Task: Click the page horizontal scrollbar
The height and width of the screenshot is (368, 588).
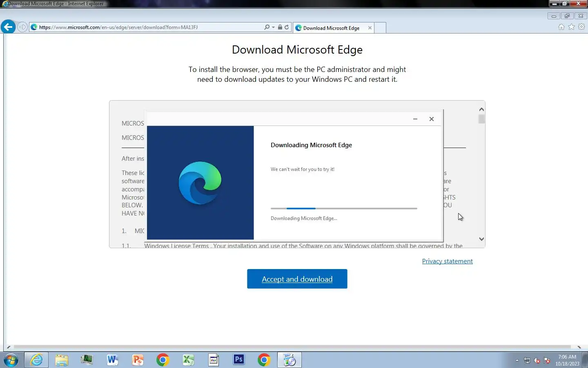Action: (292, 348)
